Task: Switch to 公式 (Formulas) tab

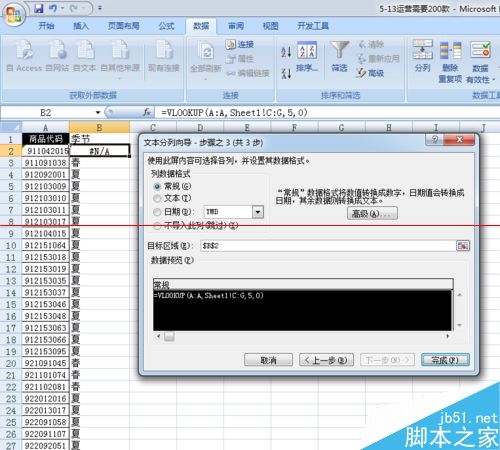Action: (x=166, y=26)
